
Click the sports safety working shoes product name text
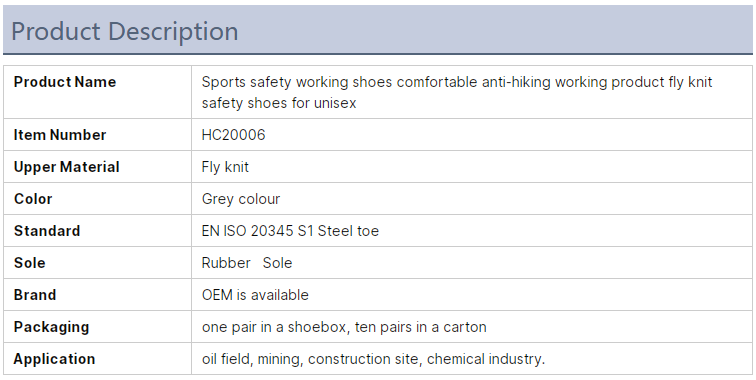pyautogui.click(x=457, y=93)
